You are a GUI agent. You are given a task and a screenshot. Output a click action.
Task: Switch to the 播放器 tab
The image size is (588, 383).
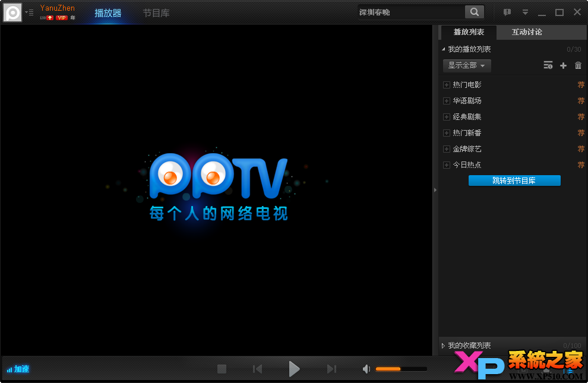coord(108,13)
